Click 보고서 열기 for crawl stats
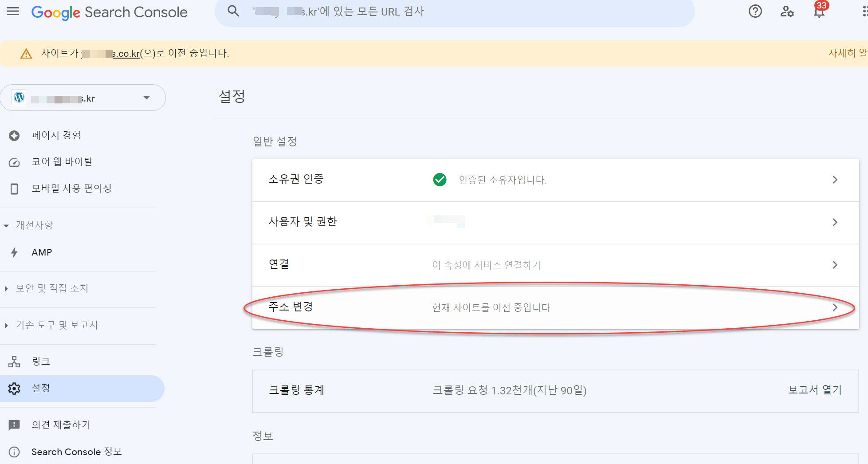The width and height of the screenshot is (868, 464). pos(814,390)
